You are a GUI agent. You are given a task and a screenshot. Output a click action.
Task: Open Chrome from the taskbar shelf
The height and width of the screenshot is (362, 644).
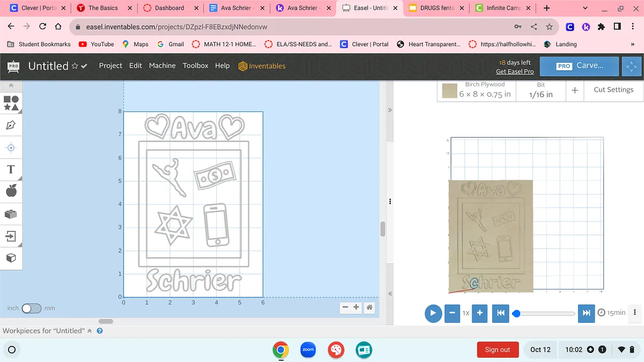pyautogui.click(x=280, y=350)
